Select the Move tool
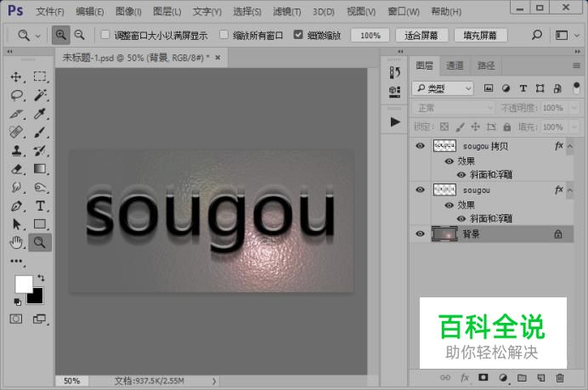Image resolution: width=588 pixels, height=390 pixels. click(16, 76)
